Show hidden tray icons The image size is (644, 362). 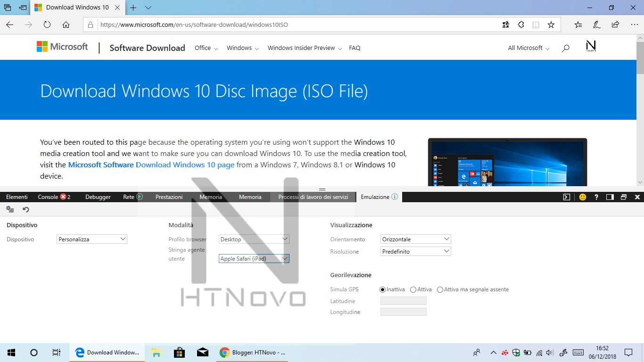pyautogui.click(x=494, y=352)
